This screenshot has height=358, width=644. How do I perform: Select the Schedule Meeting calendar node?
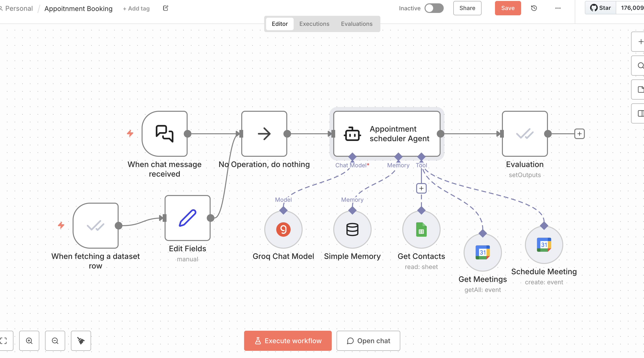point(544,244)
